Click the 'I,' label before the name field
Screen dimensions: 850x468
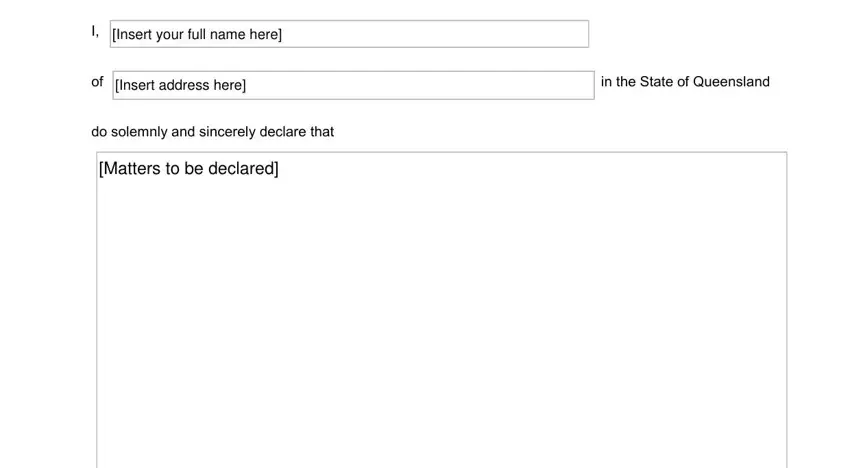coord(95,32)
